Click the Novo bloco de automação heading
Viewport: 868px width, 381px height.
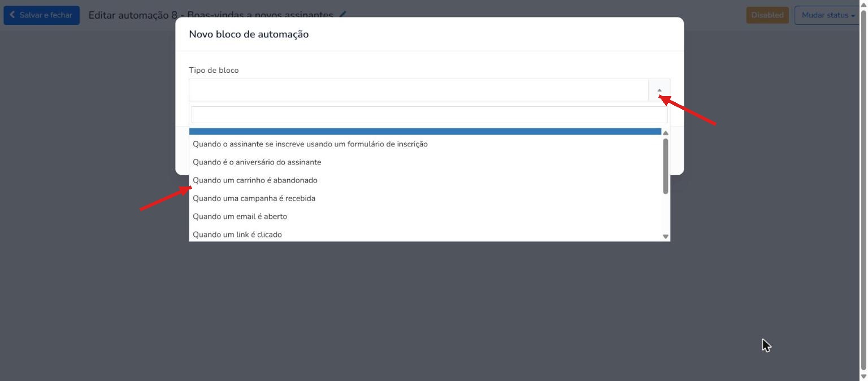click(249, 34)
